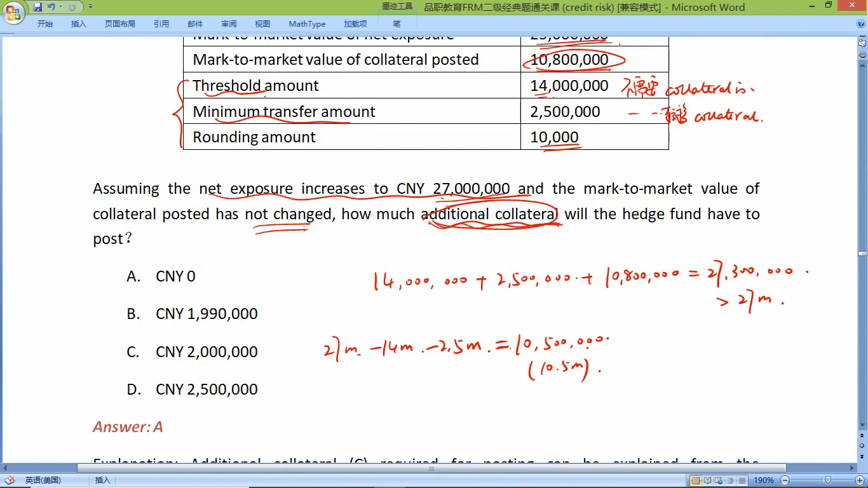Open the MathType ribbon tab

[307, 24]
